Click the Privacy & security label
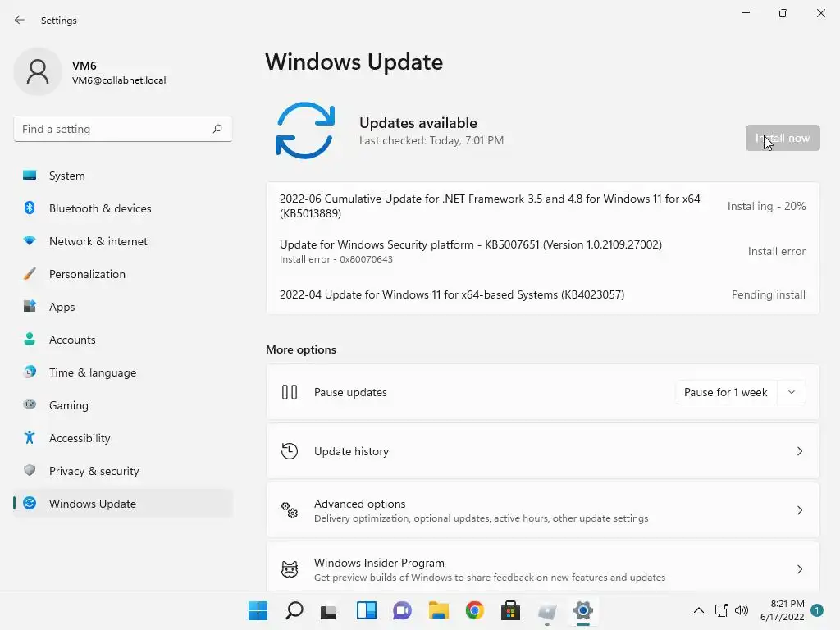840x630 pixels. [94, 471]
